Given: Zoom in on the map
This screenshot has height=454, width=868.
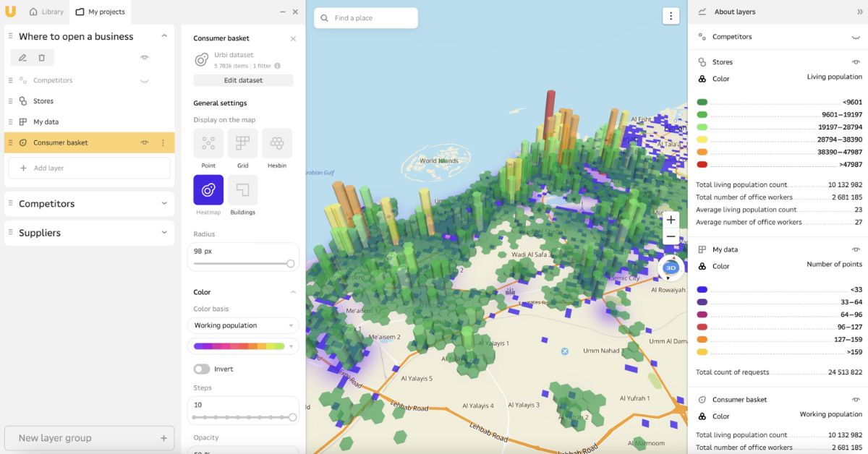Looking at the screenshot, I should click(671, 220).
